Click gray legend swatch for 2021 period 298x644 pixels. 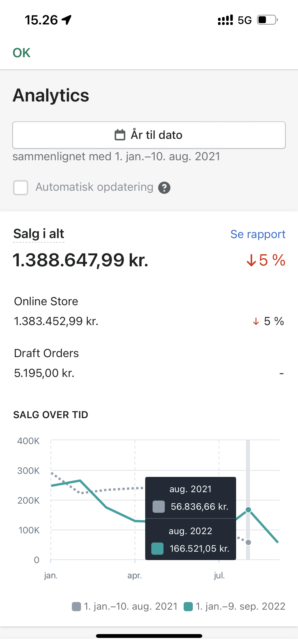[76, 607]
